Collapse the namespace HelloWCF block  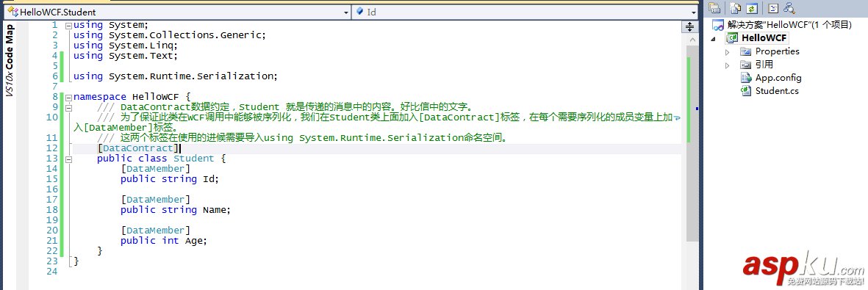pos(68,98)
